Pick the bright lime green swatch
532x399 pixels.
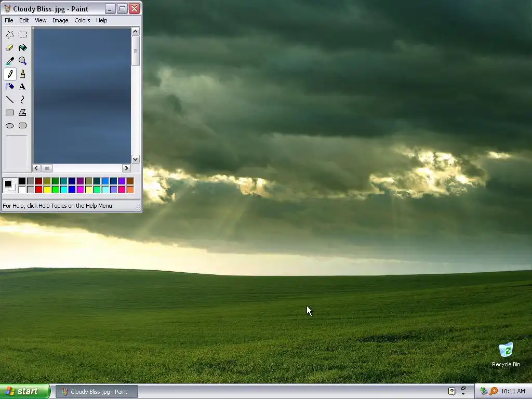(55, 189)
